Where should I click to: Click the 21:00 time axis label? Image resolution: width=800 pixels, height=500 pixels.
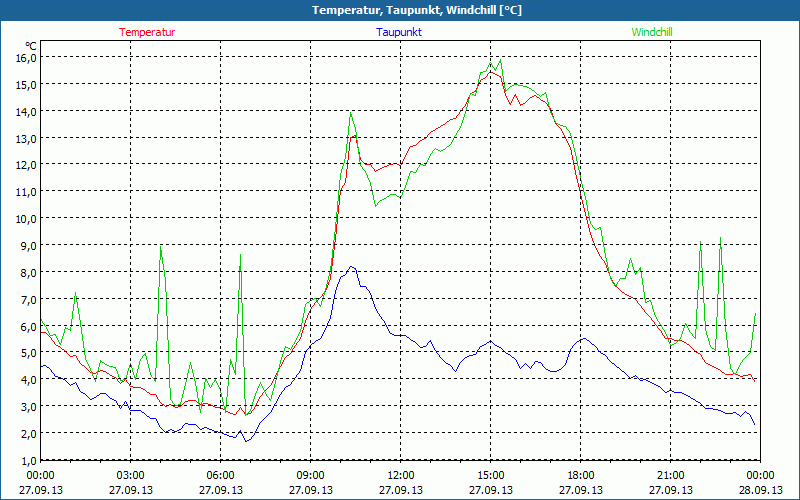(670, 476)
